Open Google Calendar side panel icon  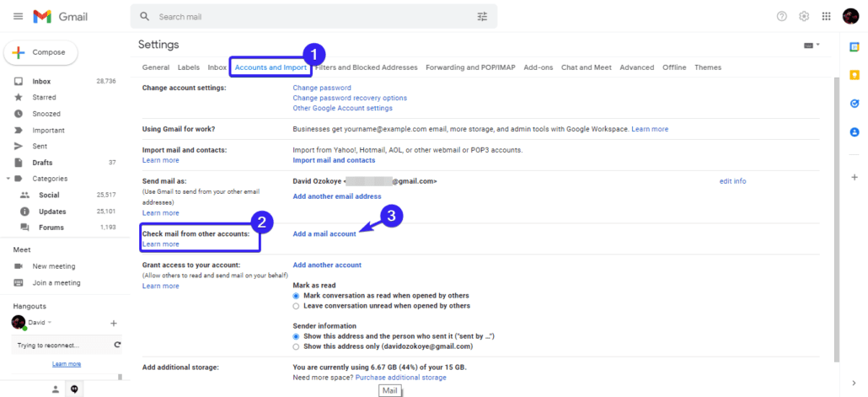[855, 47]
